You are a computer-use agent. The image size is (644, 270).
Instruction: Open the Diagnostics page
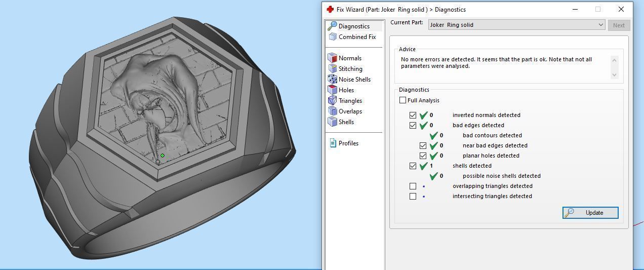[x=353, y=26]
